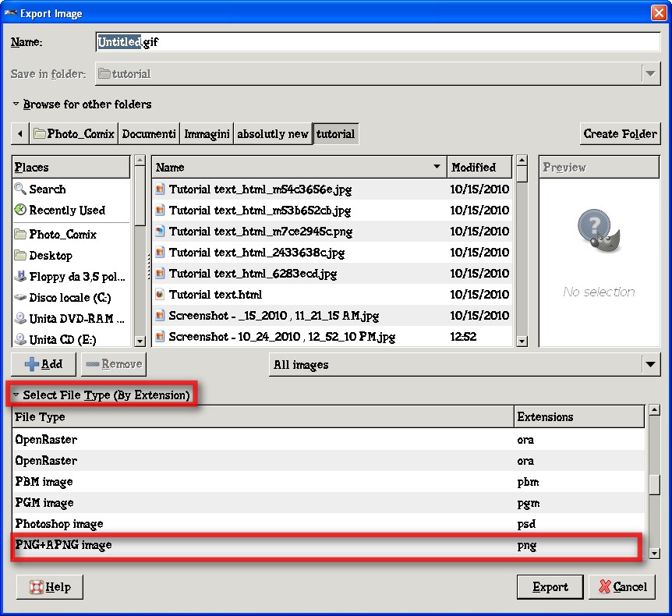Image resolution: width=672 pixels, height=616 pixels.
Task: Click the psd extension cell
Action: pyautogui.click(x=526, y=524)
